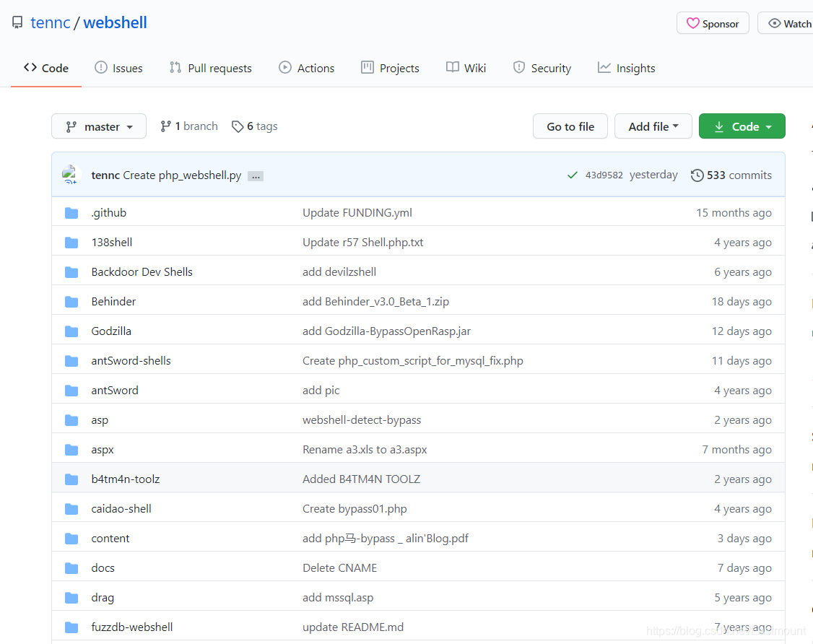The height and width of the screenshot is (644, 813).
Task: Click the green check status icon
Action: click(573, 175)
